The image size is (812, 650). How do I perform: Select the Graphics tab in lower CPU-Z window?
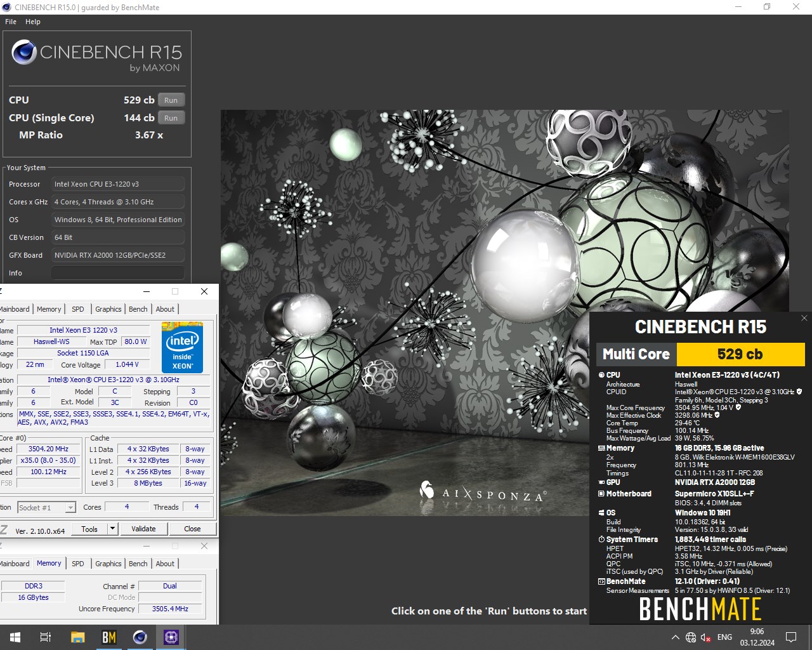pyautogui.click(x=108, y=564)
